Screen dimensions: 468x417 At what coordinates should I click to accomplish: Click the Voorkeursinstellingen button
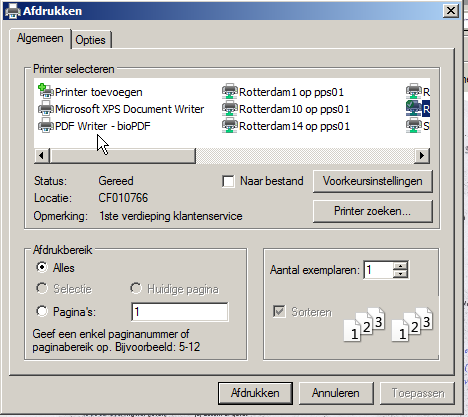pos(373,181)
